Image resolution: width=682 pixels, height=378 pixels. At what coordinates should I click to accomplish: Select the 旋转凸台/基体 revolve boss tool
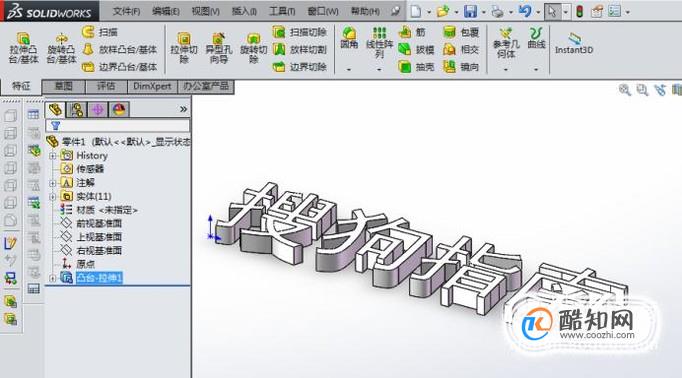coord(61,48)
